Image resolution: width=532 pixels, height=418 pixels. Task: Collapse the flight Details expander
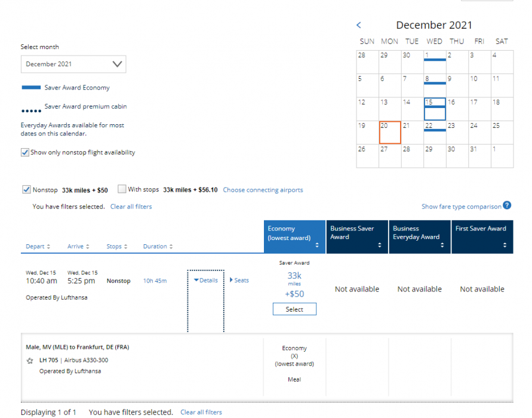point(206,280)
